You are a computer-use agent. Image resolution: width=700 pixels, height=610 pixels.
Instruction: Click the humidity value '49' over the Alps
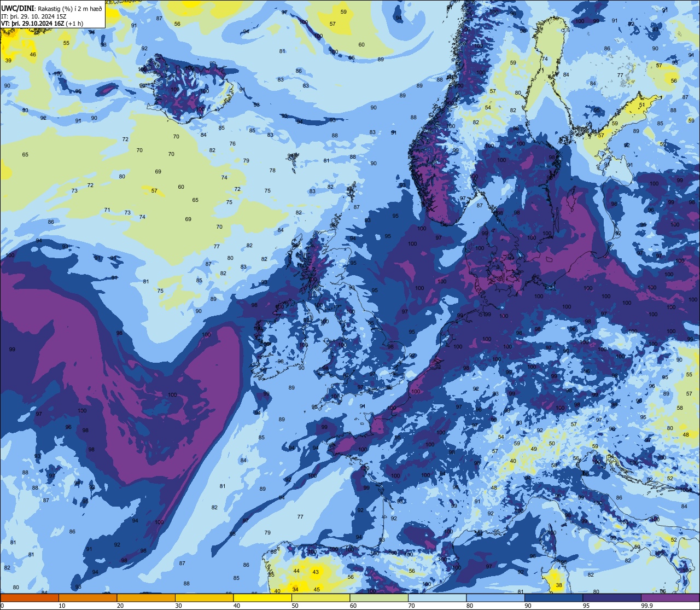(534, 449)
